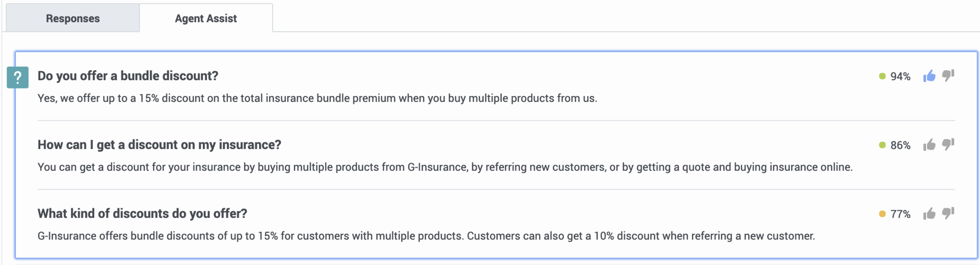Click the 15% bundle premium answer text
This screenshot has width=980, height=265.
[317, 98]
